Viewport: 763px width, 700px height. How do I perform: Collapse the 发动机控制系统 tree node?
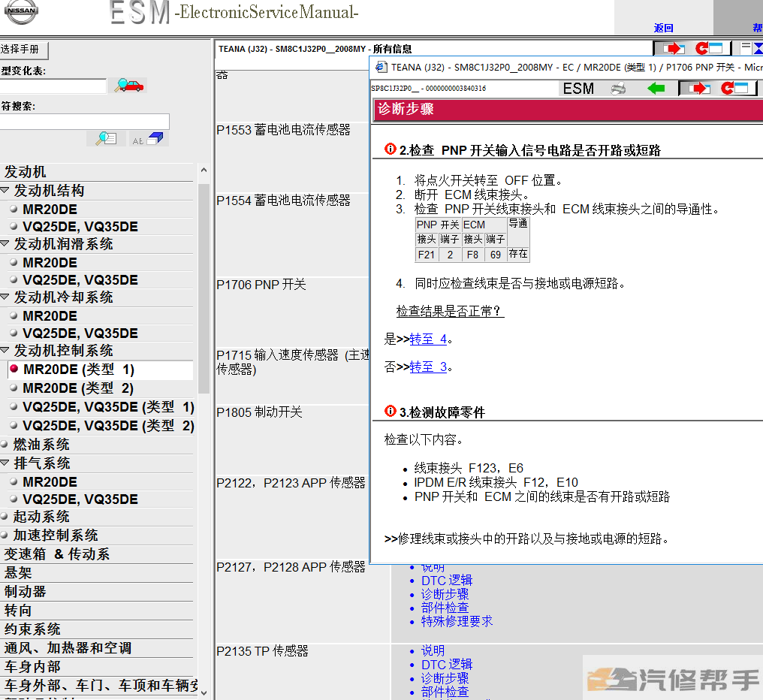tap(5, 350)
